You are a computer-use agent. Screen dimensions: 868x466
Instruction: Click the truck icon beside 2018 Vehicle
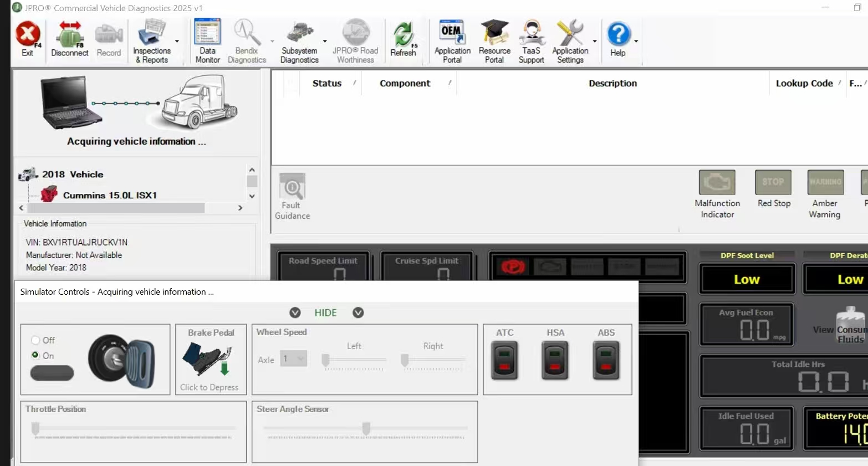[x=28, y=175]
